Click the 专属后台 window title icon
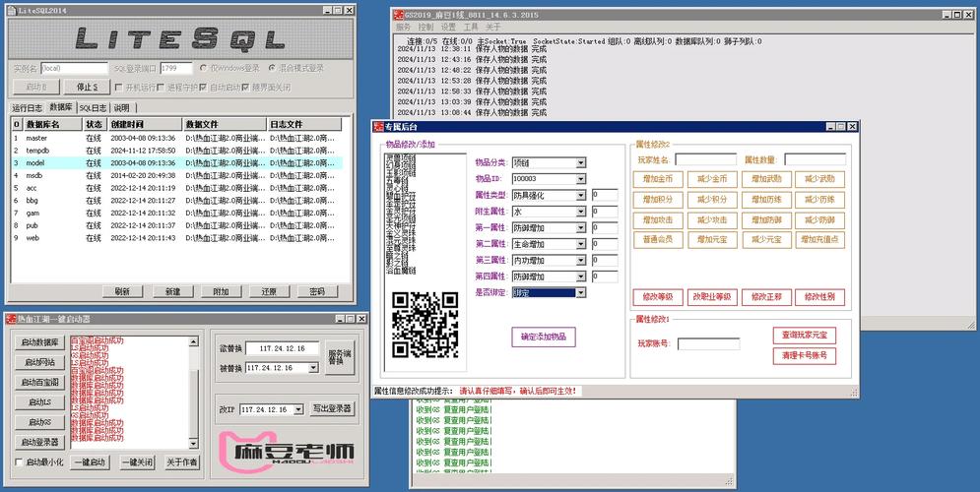 point(379,127)
